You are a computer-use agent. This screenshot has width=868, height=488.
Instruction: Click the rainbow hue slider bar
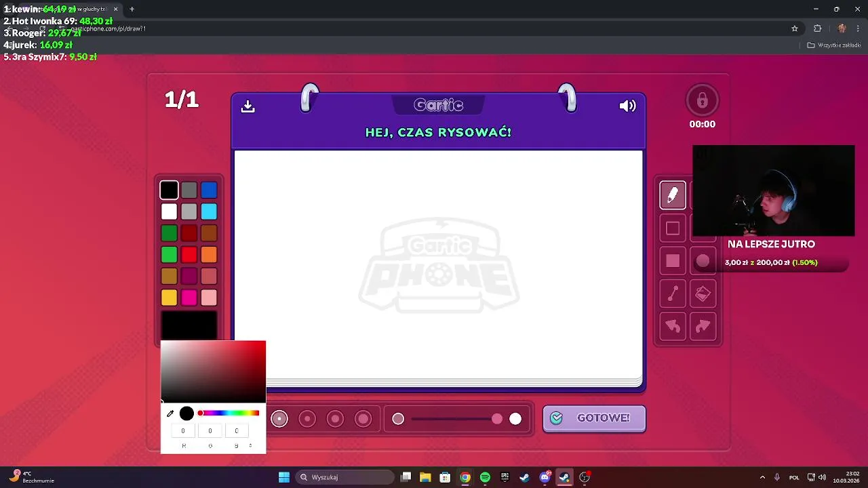coord(229,413)
